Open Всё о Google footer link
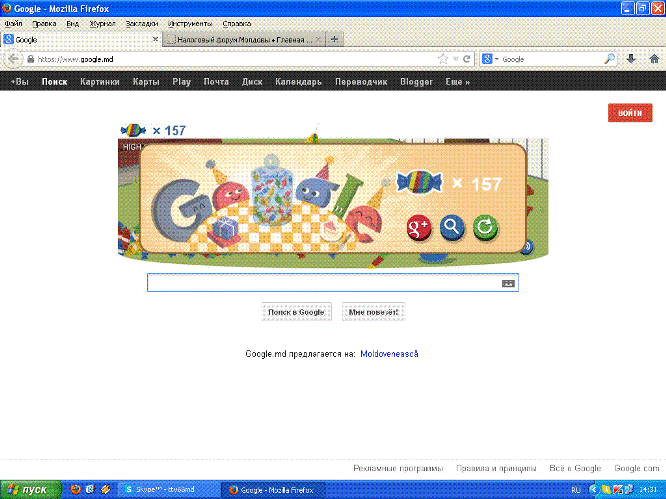 [575, 468]
